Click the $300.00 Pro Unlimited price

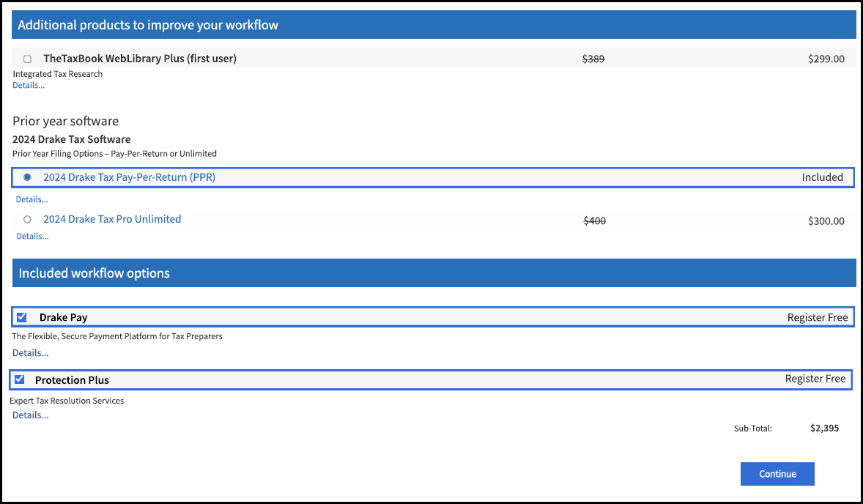[826, 221]
